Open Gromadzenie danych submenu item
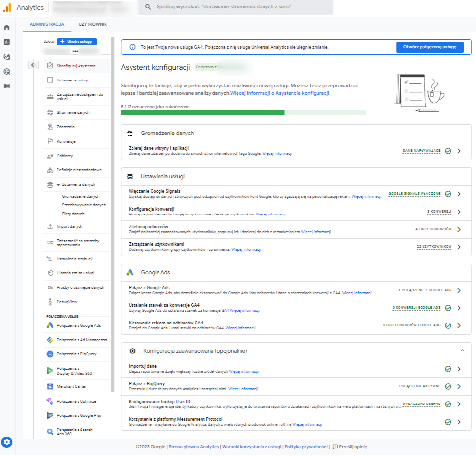476x457 pixels. 81,197
